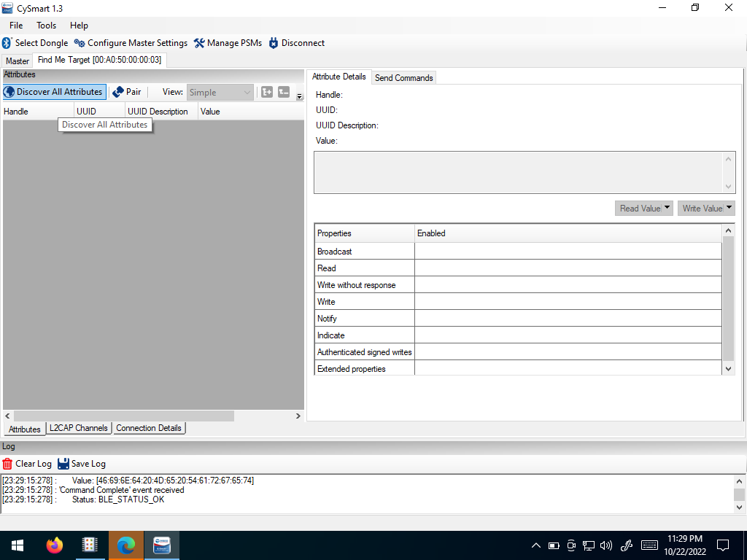Click the Extended properties row
This screenshot has height=560, width=747.
click(519, 368)
